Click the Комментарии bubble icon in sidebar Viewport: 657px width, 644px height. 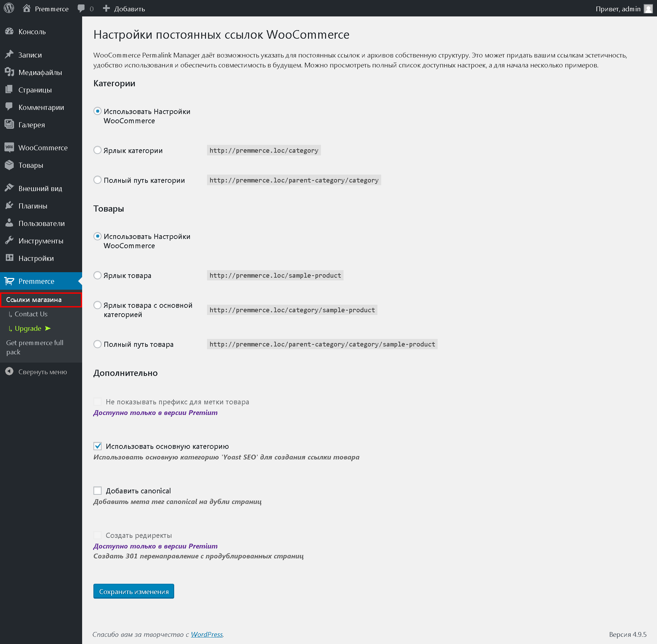[9, 107]
